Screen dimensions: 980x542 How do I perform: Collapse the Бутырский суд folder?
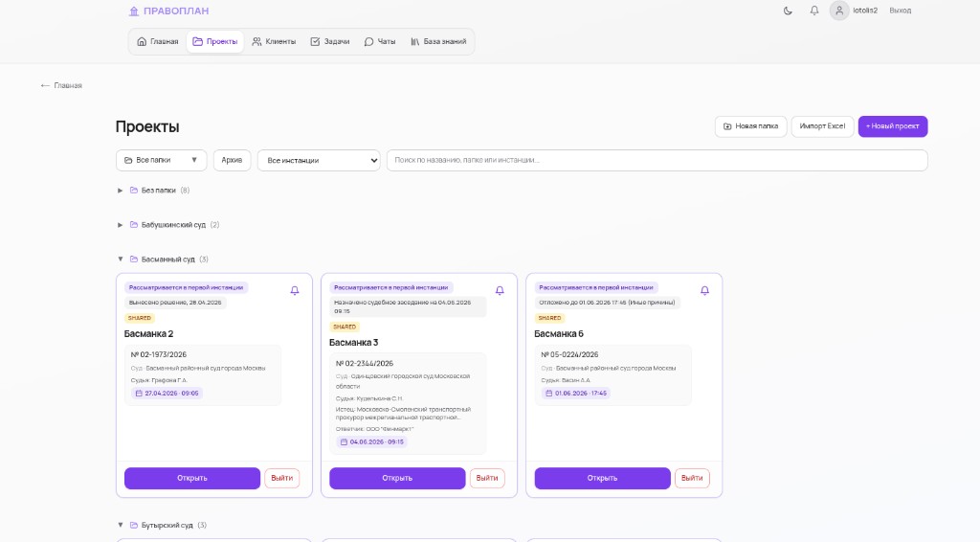[120, 525]
